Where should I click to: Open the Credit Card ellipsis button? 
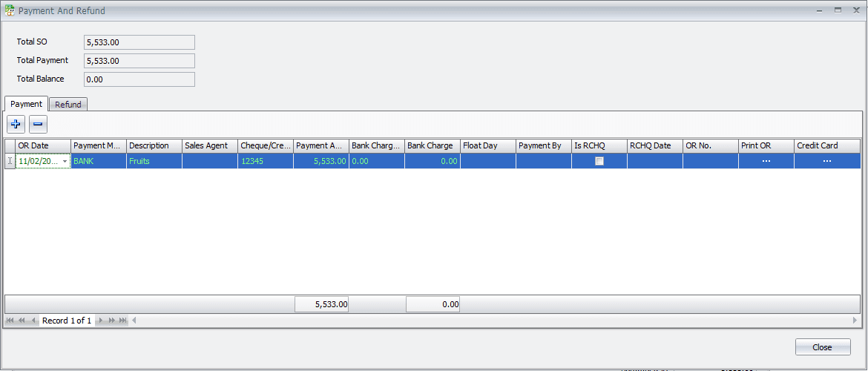[827, 161]
